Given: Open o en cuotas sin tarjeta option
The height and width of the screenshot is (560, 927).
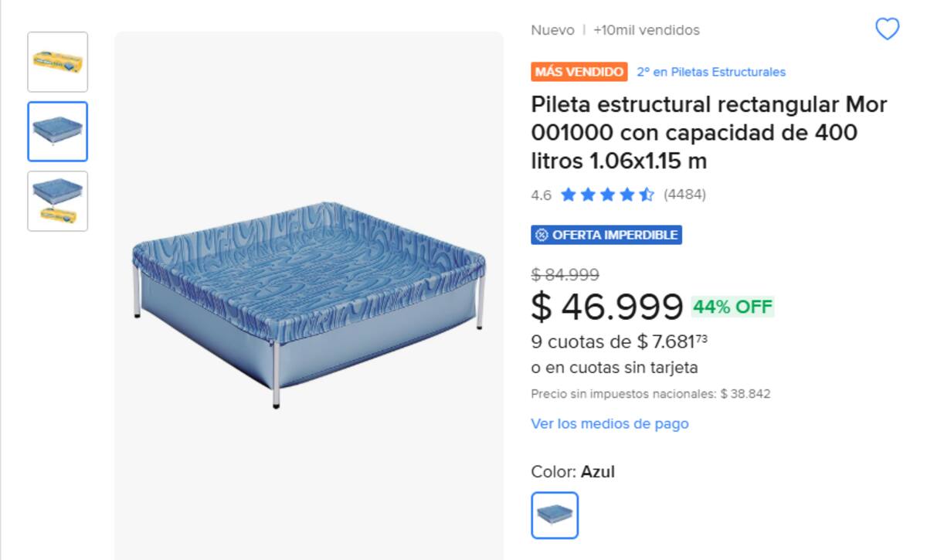Looking at the screenshot, I should 614,368.
